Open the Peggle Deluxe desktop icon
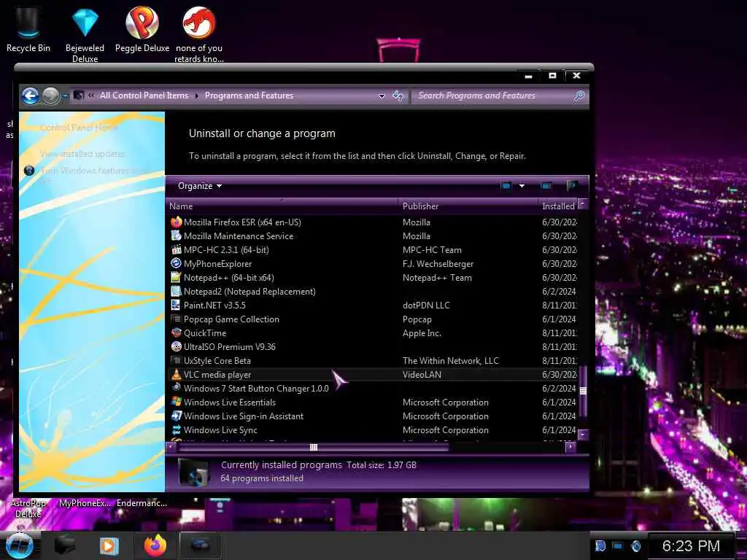747x560 pixels. pos(142,29)
